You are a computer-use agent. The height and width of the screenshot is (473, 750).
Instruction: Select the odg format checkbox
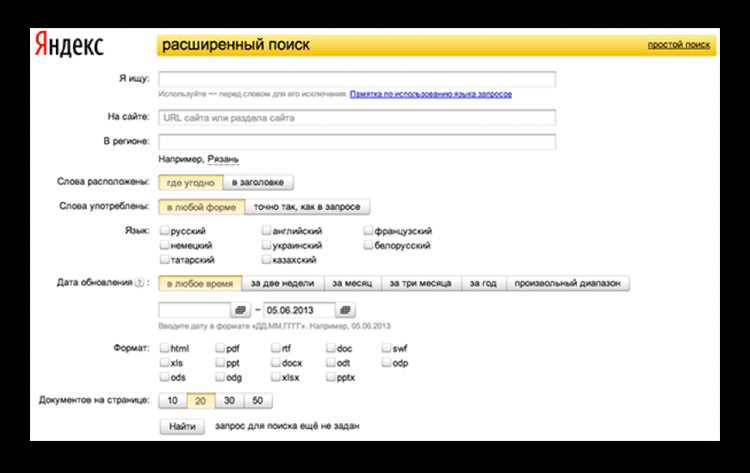click(220, 376)
